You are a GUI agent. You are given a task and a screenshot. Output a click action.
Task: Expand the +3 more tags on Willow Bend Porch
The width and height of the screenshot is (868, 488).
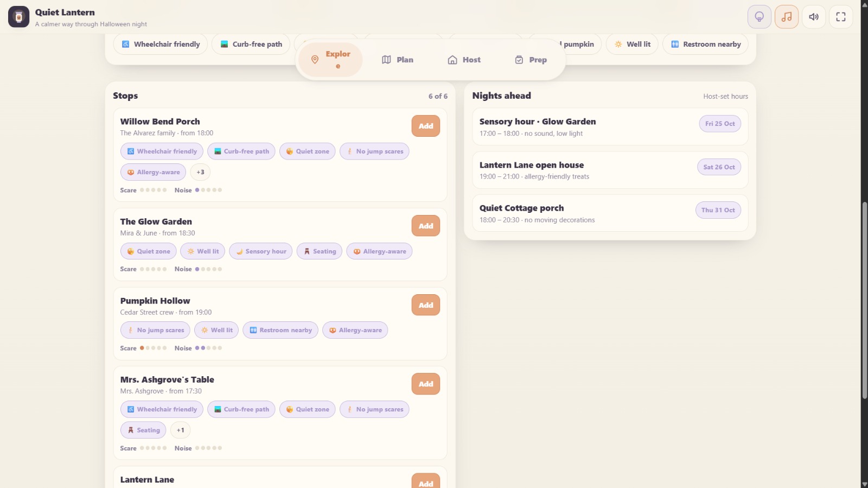click(x=200, y=172)
